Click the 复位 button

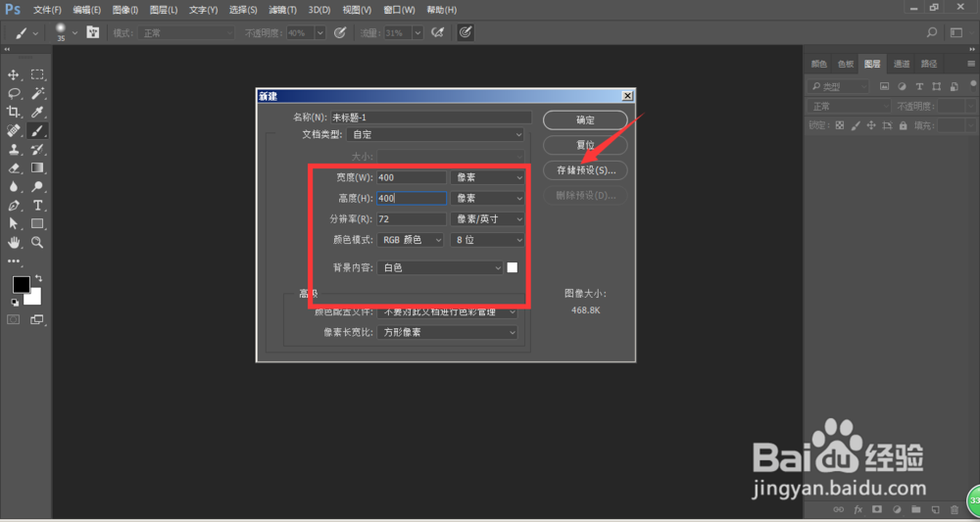[585, 145]
